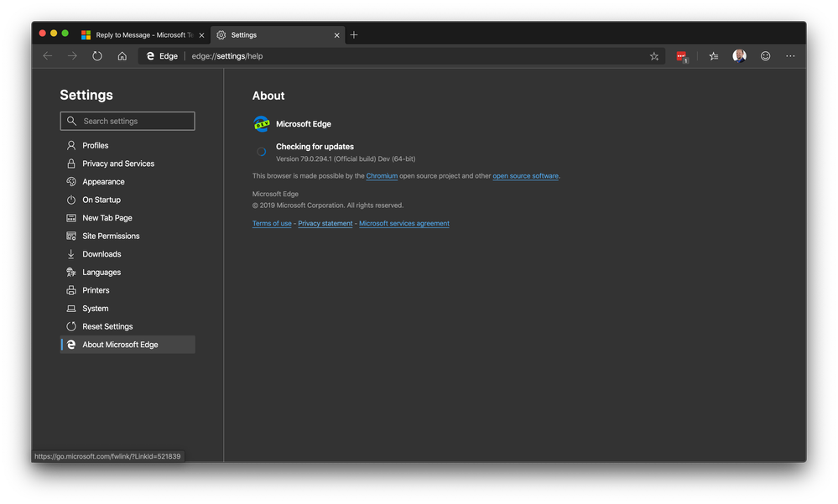Click the Search settings field
Screen dimensions: 838x504
128,122
